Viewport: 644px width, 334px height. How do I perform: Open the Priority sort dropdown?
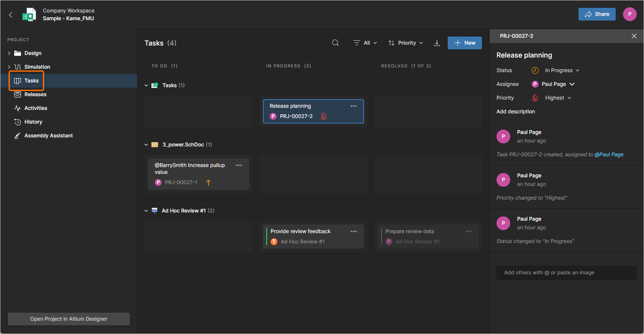(405, 43)
